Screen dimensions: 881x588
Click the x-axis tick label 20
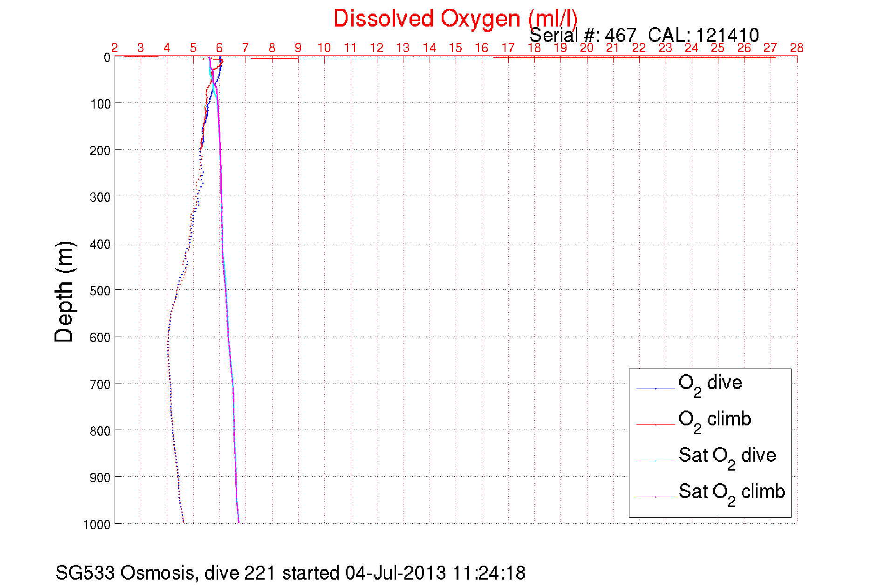point(587,48)
